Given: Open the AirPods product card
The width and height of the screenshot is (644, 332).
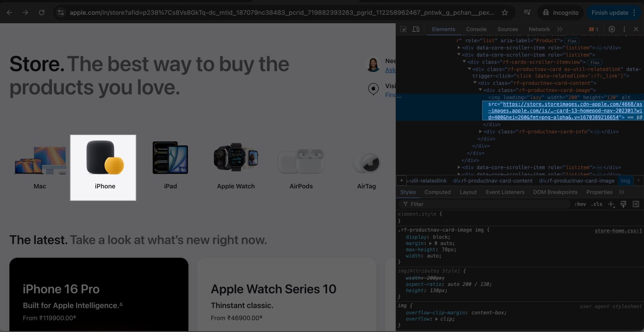Looking at the screenshot, I should coord(301,167).
